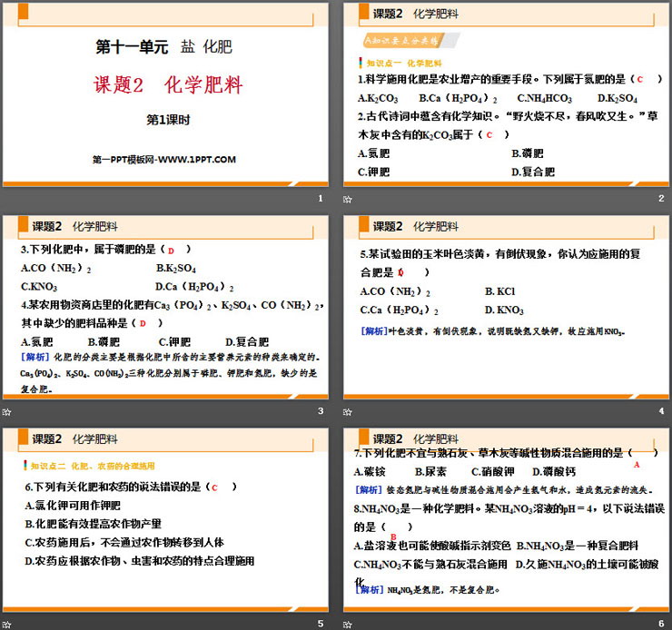This screenshot has height=630, width=672.
Task: Click the marker icon beside 知识点一 化学肥料
Action: pyautogui.click(x=361, y=64)
